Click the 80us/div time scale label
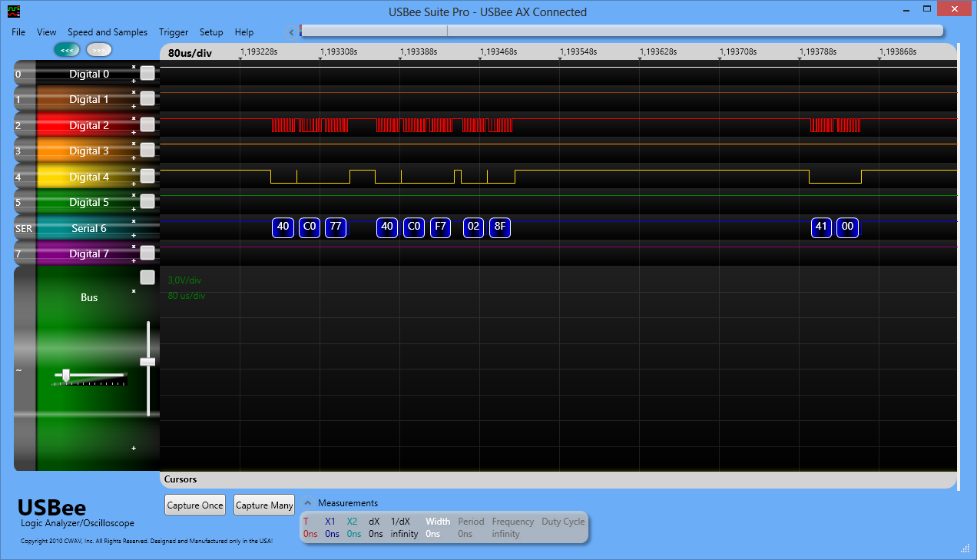 tap(190, 53)
